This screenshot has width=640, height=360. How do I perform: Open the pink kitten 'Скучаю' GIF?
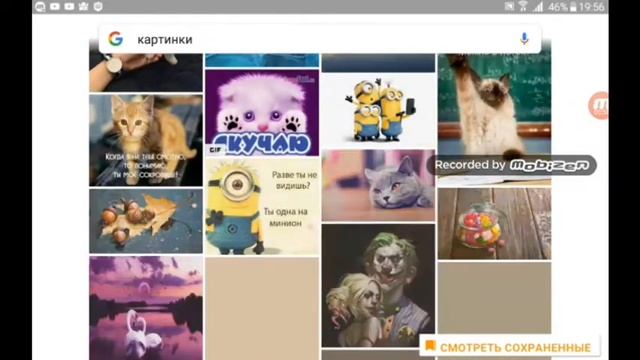click(x=262, y=113)
